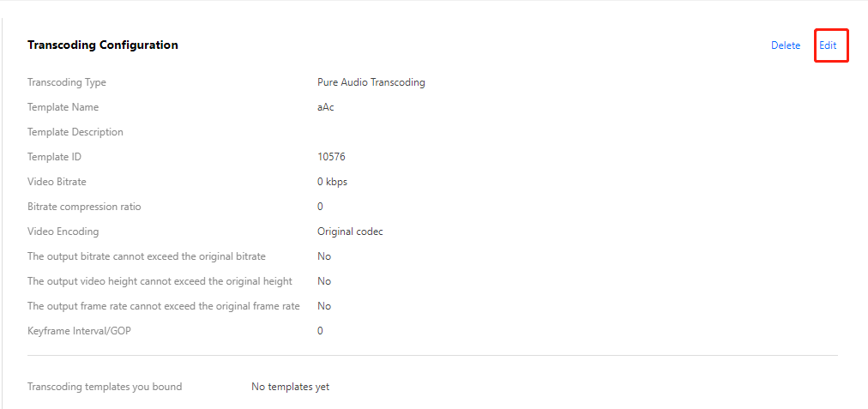Click the 0 kbps bitrate value
This screenshot has width=868, height=409.
pos(332,182)
